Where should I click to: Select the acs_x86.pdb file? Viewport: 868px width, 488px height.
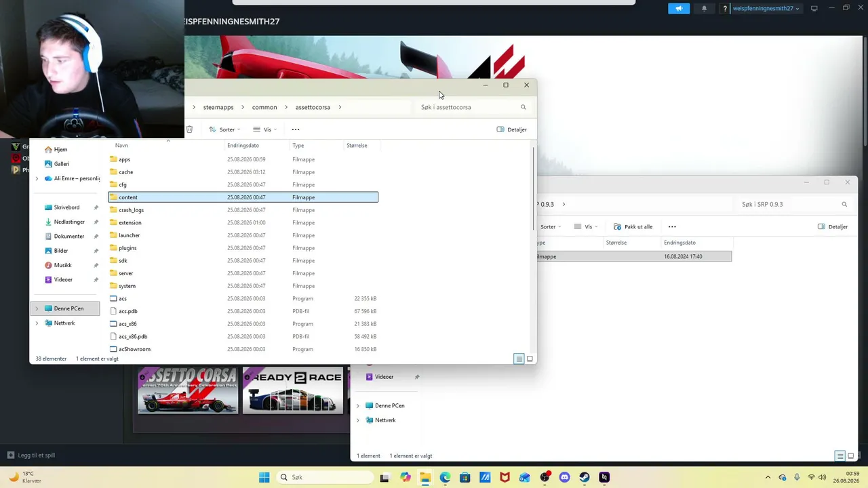pyautogui.click(x=243, y=336)
